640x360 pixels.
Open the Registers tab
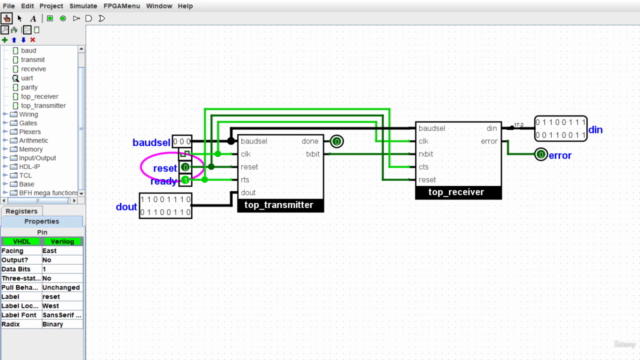coord(21,211)
